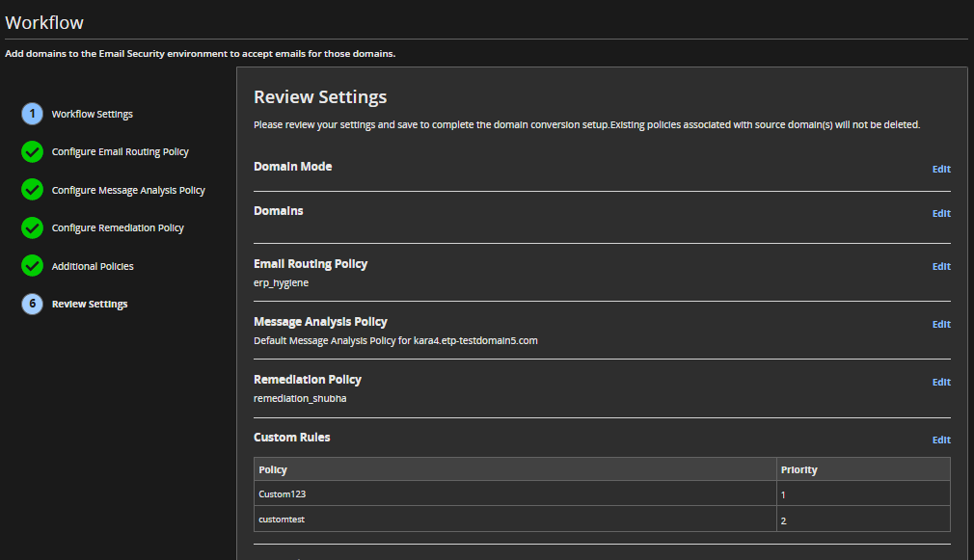Click the 'Add domains to the Email Security' description
The width and height of the screenshot is (974, 560).
point(200,53)
